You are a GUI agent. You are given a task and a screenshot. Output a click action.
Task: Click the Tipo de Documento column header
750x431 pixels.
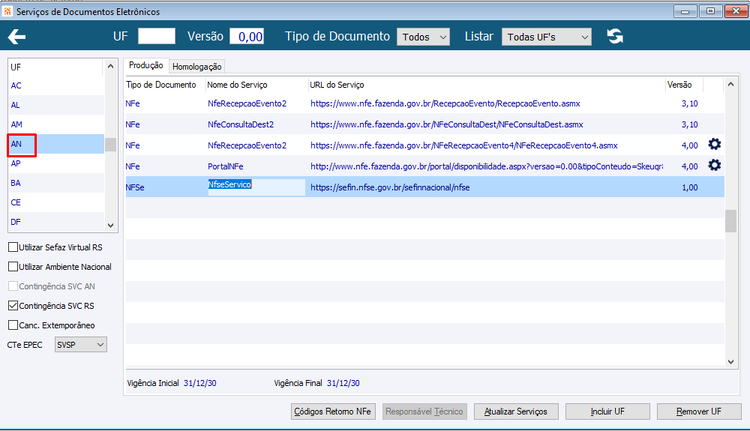click(161, 85)
